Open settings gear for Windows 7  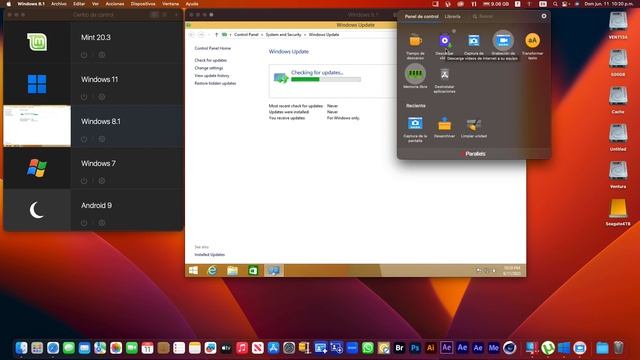point(102,181)
